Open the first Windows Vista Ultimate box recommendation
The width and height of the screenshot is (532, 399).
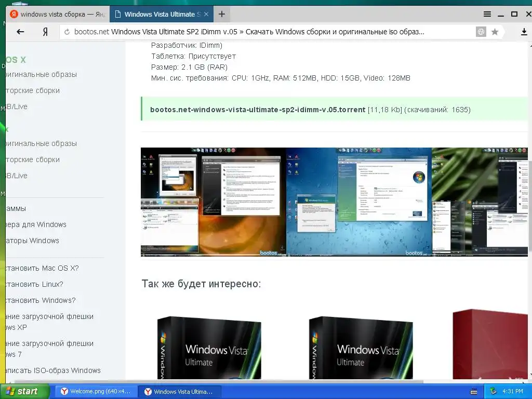(x=209, y=348)
